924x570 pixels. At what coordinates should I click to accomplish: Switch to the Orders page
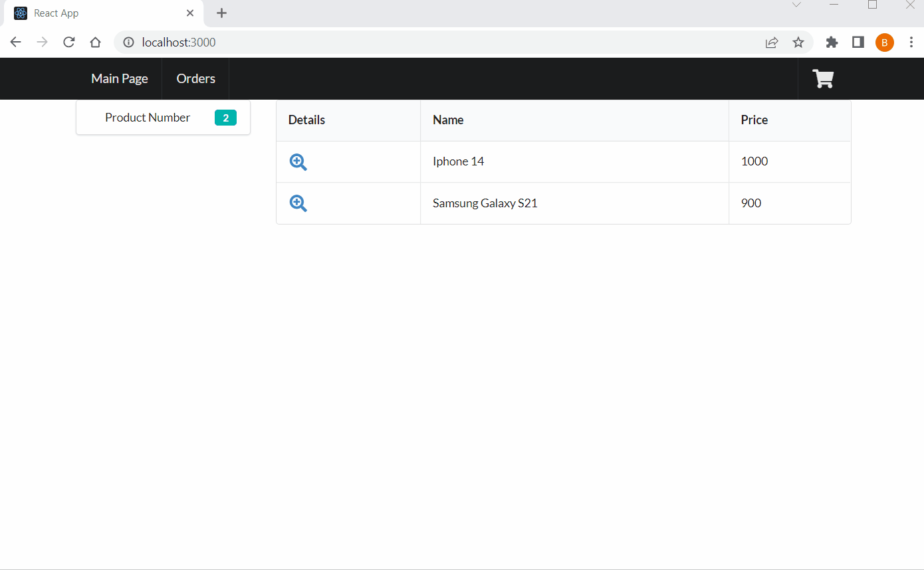195,78
